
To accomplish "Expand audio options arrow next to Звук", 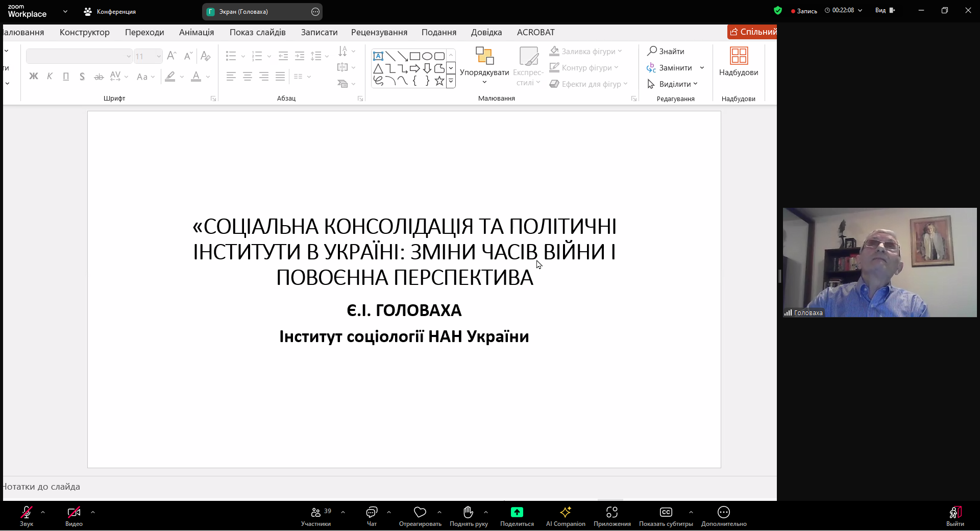I will 43,512.
